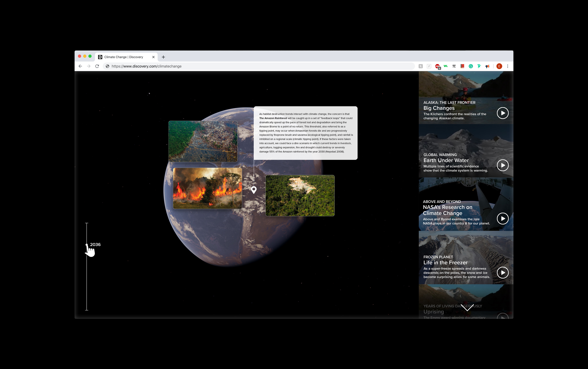Open site info globe icon in address bar
Screen dimensions: 588x369
click(x=107, y=66)
